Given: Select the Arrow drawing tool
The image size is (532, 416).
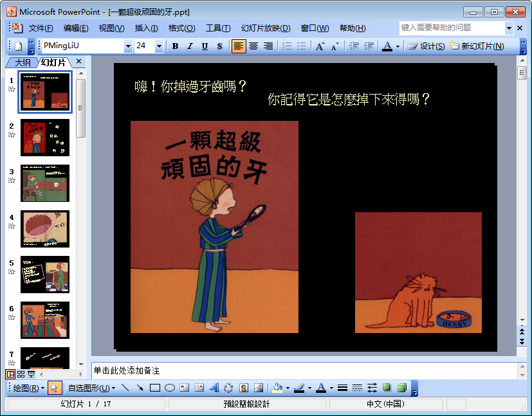Looking at the screenshot, I should pyautogui.click(x=140, y=388).
